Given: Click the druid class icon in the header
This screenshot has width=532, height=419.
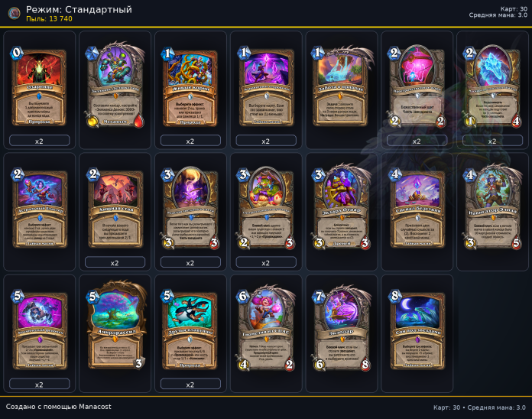Looking at the screenshot, I should pos(14,13).
